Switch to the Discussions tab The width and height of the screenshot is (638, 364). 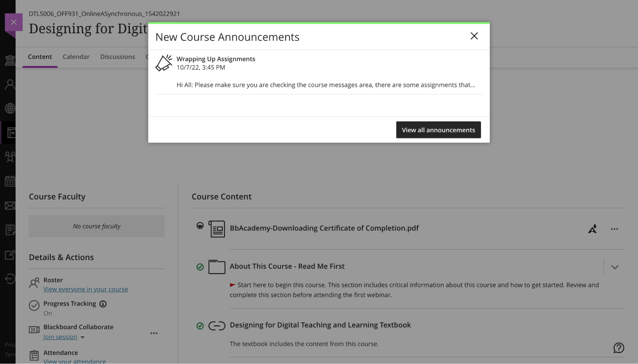(x=117, y=57)
